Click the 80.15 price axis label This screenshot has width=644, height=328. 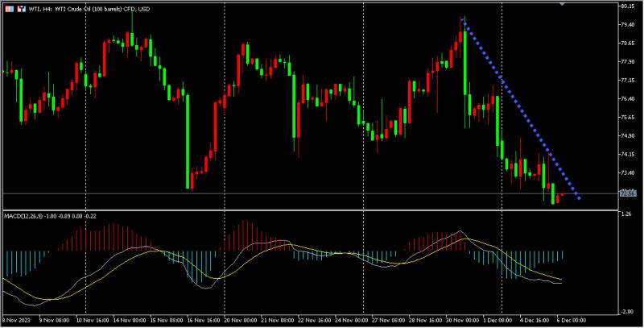pyautogui.click(x=628, y=6)
